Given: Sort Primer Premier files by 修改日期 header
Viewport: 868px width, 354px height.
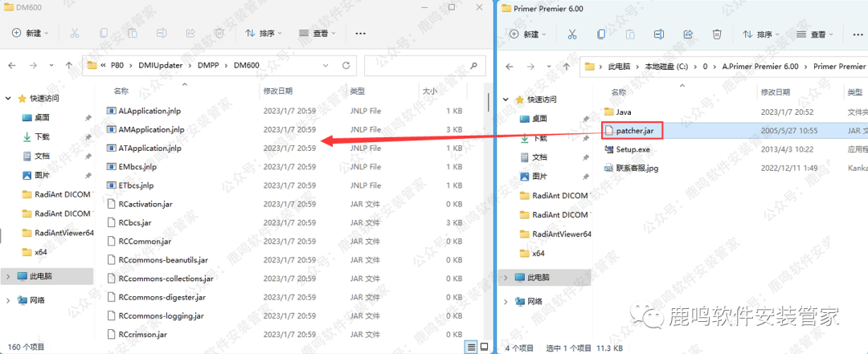Looking at the screenshot, I should point(776,92).
